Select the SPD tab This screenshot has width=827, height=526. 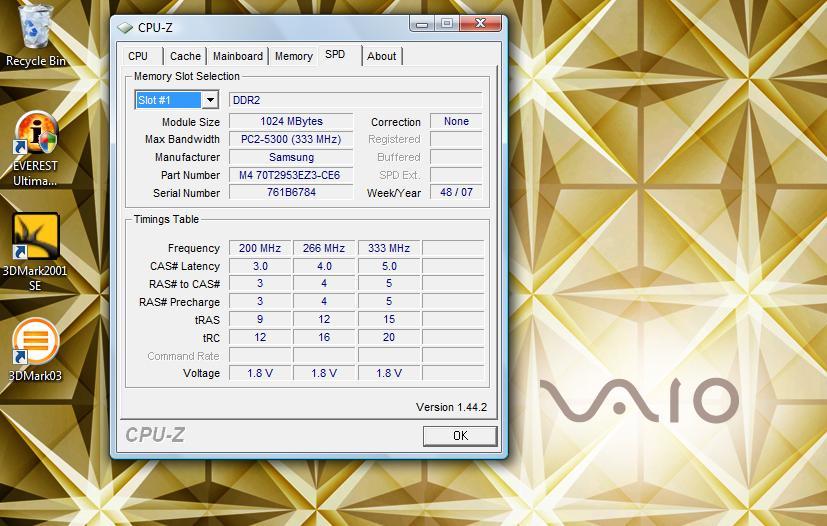click(x=335, y=54)
